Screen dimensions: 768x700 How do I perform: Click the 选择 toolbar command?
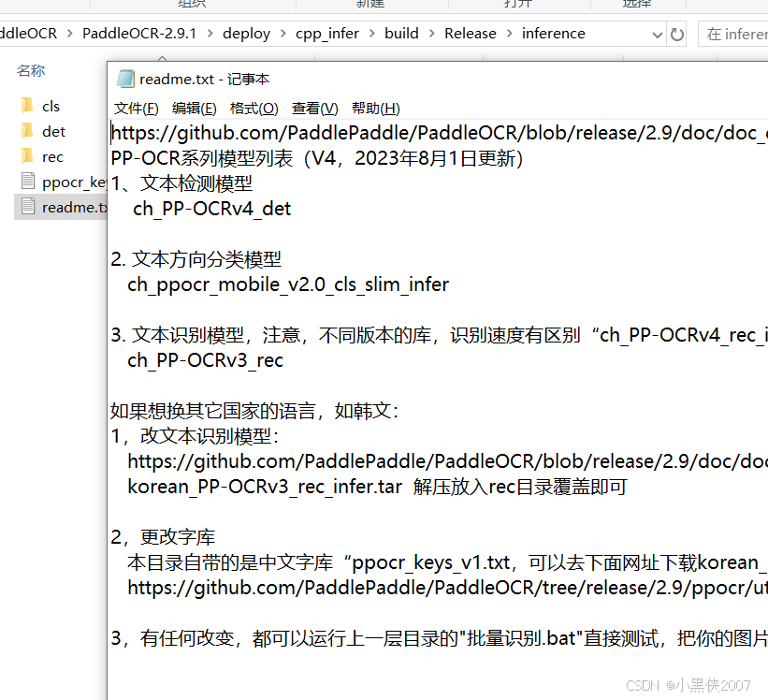pyautogui.click(x=637, y=5)
